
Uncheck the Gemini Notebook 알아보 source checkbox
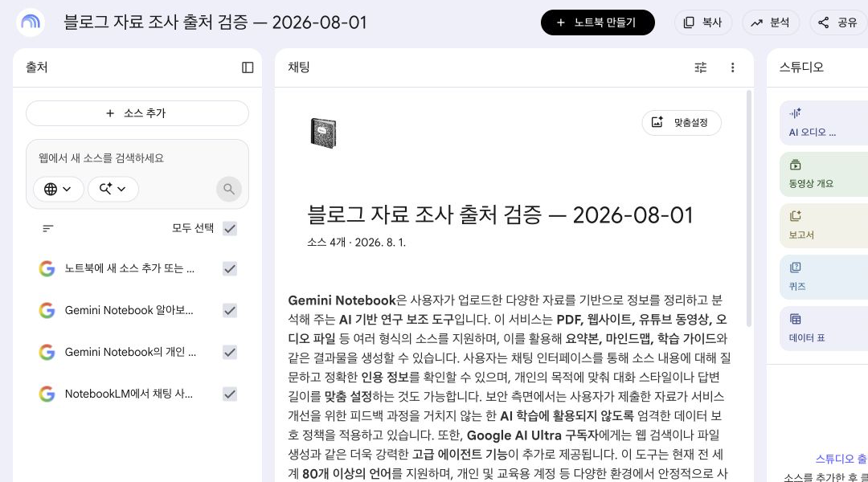[230, 310]
